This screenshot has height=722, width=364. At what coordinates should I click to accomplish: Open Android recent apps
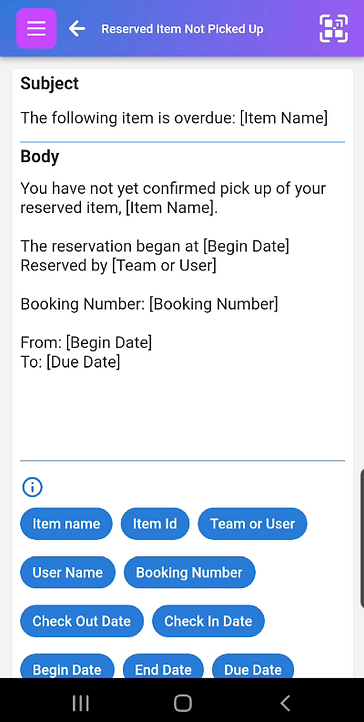tap(81, 703)
